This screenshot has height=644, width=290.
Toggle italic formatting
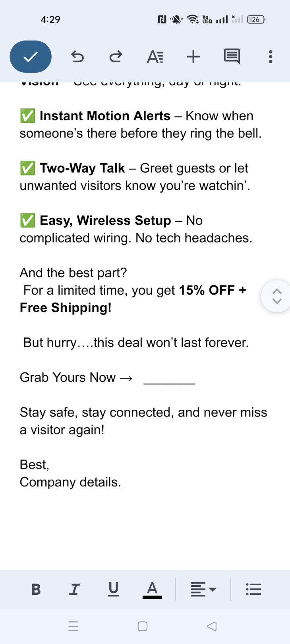(x=74, y=589)
